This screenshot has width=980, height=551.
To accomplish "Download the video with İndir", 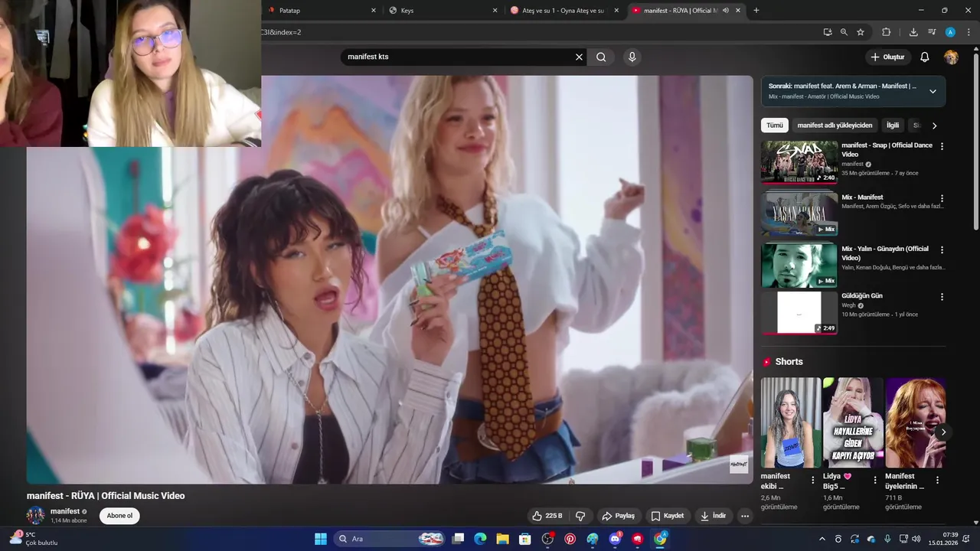I will 713,516.
